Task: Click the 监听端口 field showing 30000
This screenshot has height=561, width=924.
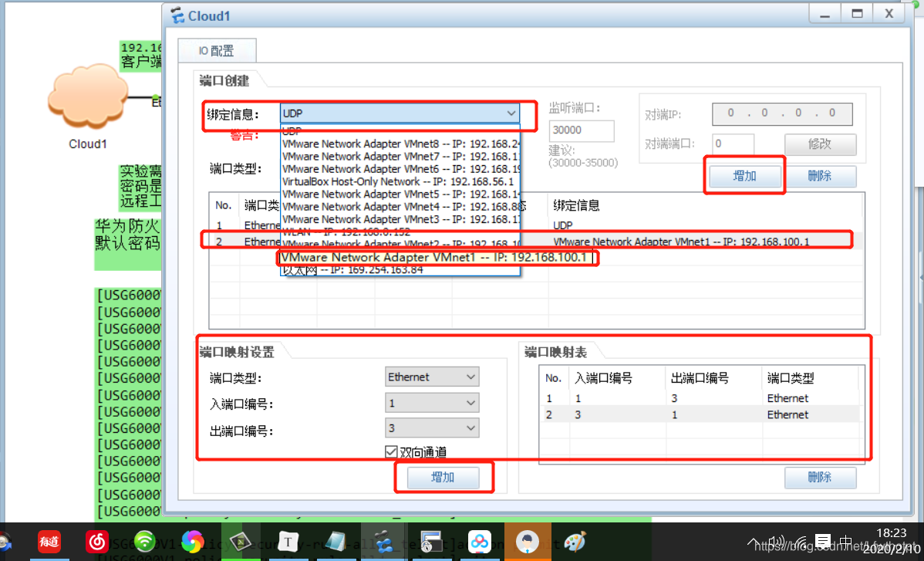Action: click(582, 130)
